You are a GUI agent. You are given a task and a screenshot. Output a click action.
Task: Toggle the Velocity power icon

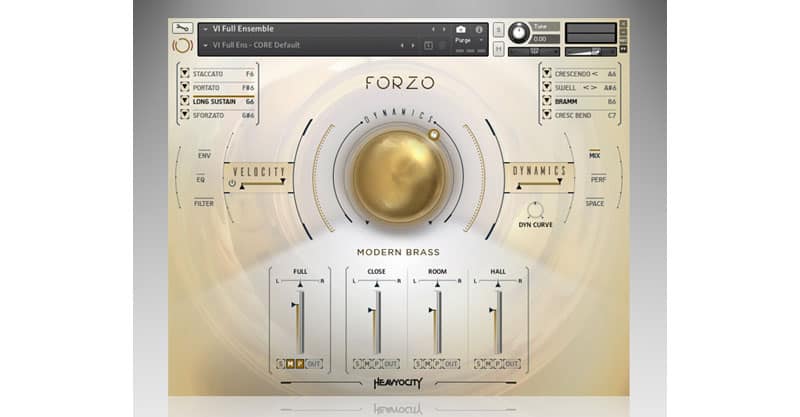[x=232, y=183]
